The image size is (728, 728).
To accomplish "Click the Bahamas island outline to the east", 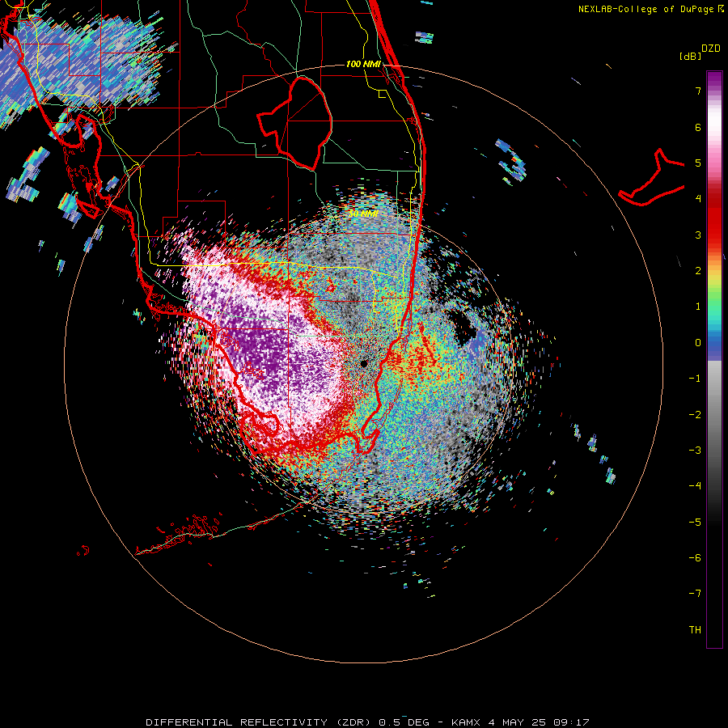I will point(652,179).
